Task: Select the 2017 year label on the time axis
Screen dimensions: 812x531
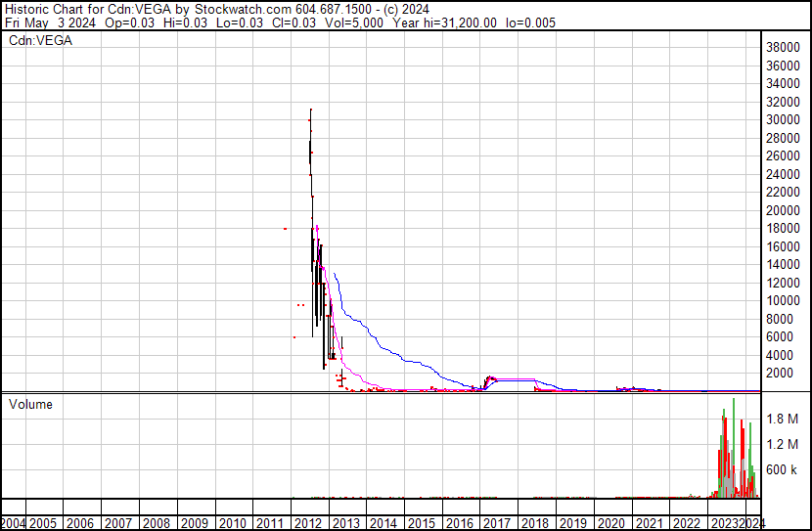Action: (x=497, y=523)
